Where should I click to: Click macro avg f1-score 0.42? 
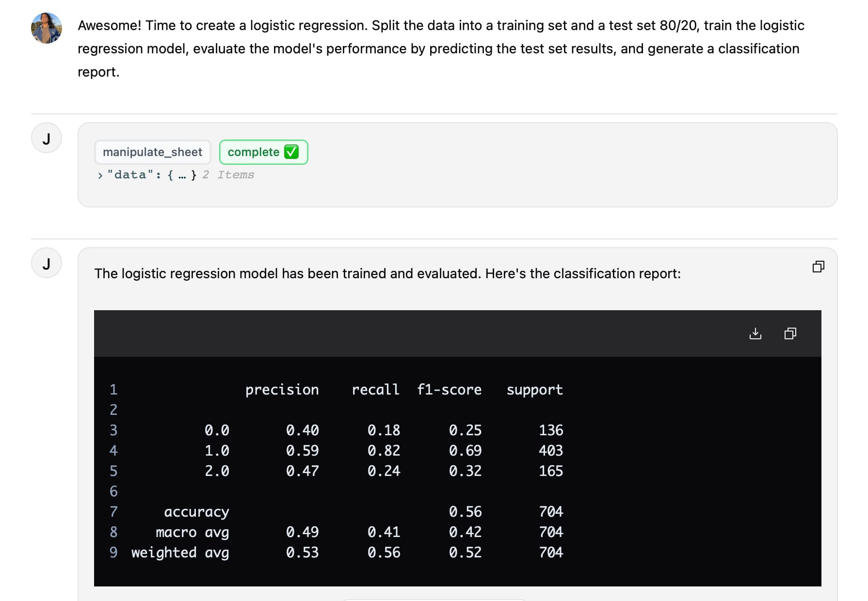466,532
